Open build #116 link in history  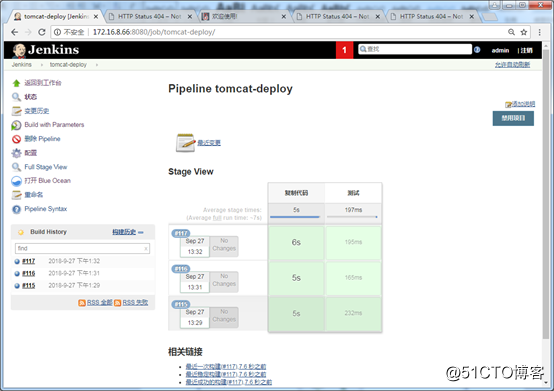[29, 274]
